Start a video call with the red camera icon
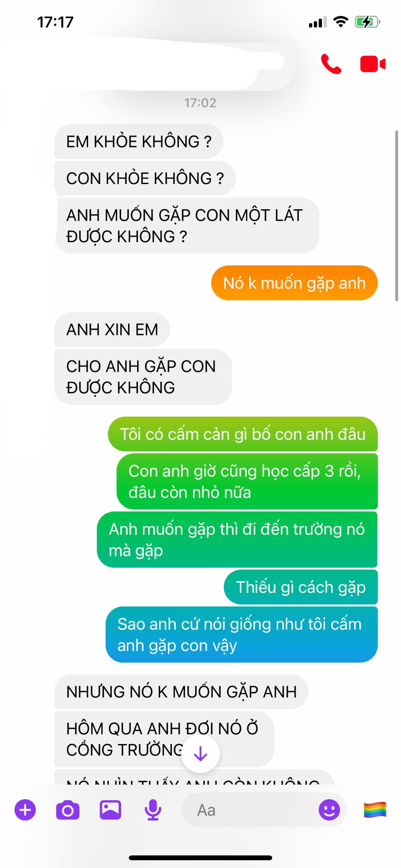The width and height of the screenshot is (401, 868). click(x=373, y=64)
